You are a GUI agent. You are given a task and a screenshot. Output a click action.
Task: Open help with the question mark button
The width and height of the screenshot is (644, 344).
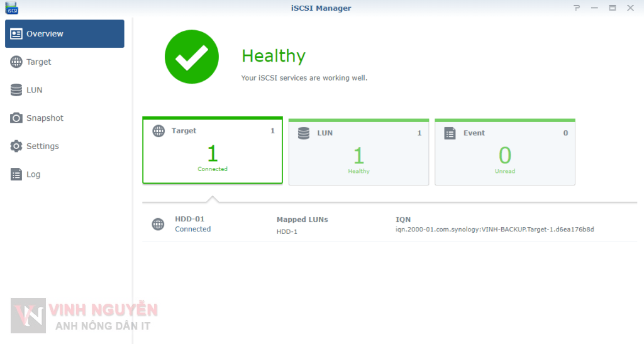coord(577,8)
